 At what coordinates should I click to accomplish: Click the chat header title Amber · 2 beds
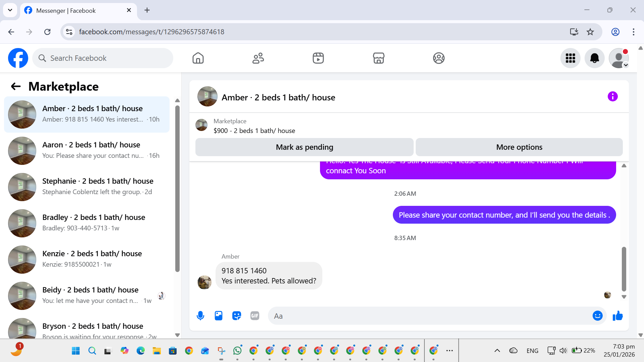tap(278, 97)
